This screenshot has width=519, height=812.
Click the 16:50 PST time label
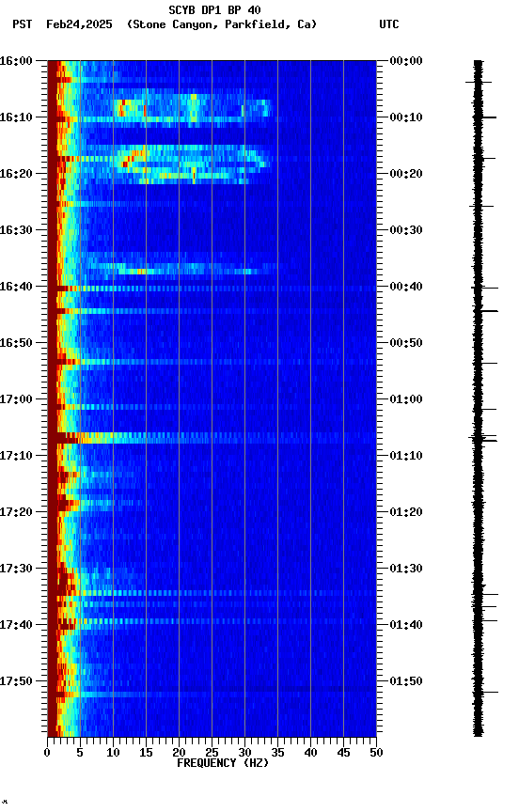(x=16, y=343)
